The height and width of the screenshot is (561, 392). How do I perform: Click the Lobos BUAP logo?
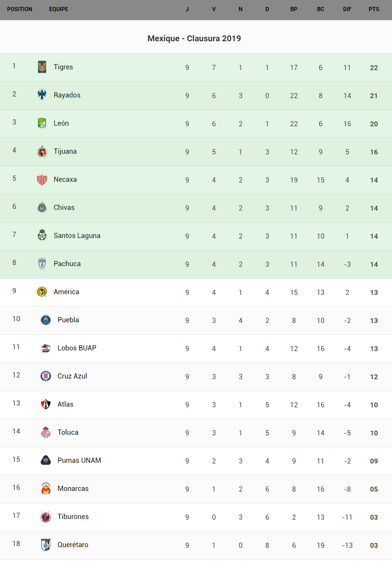tap(46, 348)
